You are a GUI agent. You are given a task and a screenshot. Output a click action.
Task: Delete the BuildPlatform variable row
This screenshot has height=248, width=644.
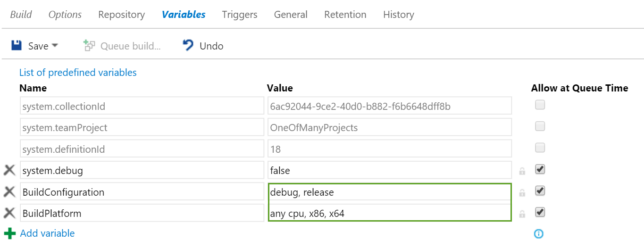9,213
